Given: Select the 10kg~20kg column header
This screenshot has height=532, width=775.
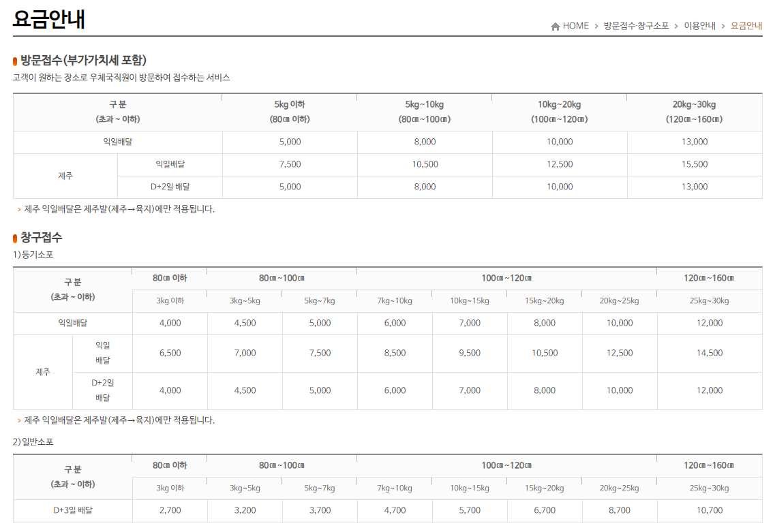Looking at the screenshot, I should click(560, 112).
